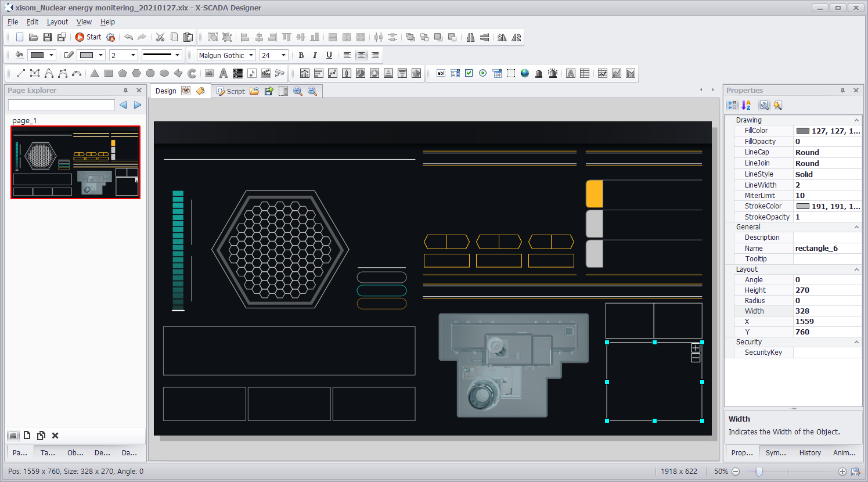Open the Malgun Gothic font dropdown
This screenshot has width=868, height=482.
[251, 55]
